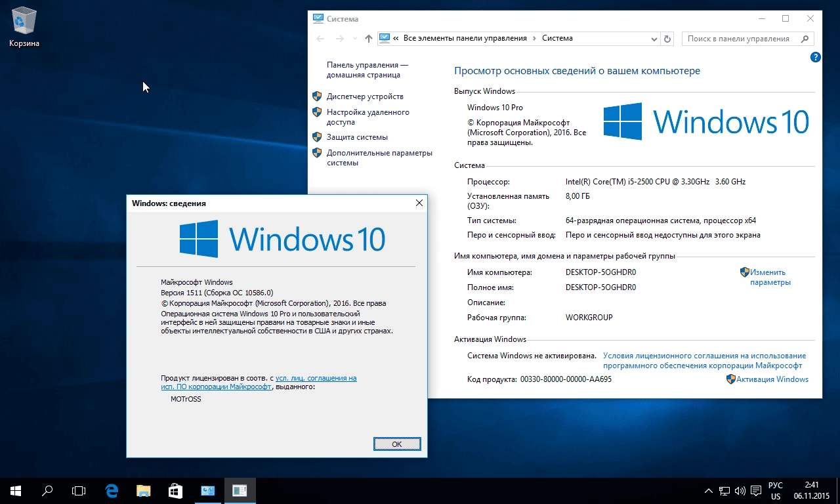840x504 pixels.
Task: Click product code 00330-80000-00000-AA695
Action: pos(566,379)
